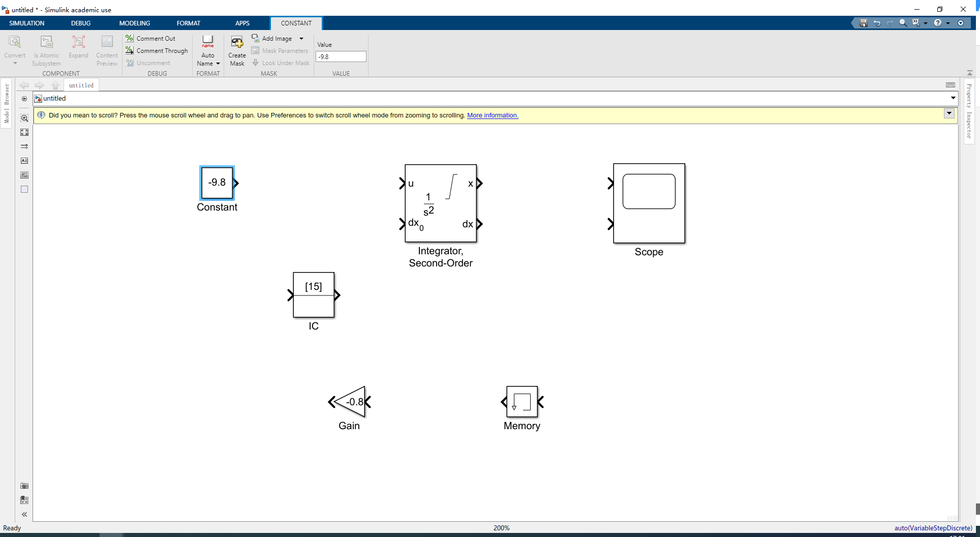Collapse the toolstrip ribbon

(970, 73)
